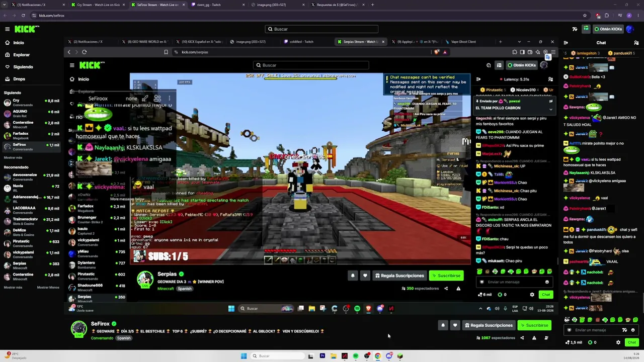Open the green icon left of the outer Obtén KICKs
Viewport: 644px width, 362px height.
point(586,29)
